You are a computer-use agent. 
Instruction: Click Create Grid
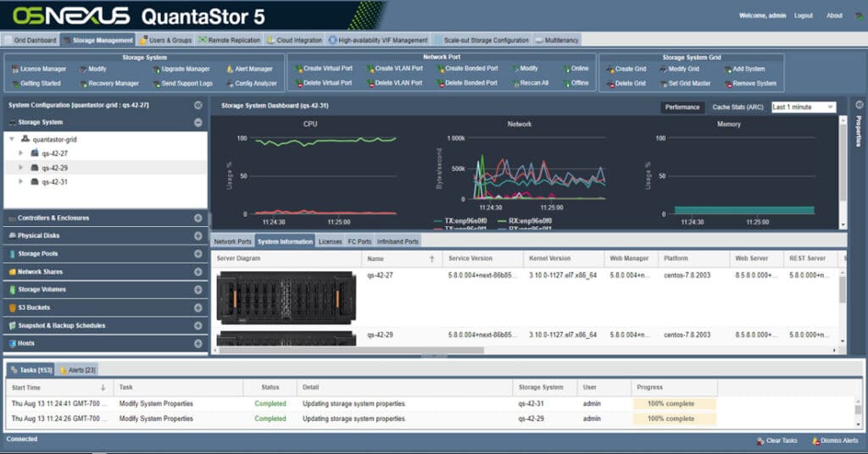(x=626, y=69)
